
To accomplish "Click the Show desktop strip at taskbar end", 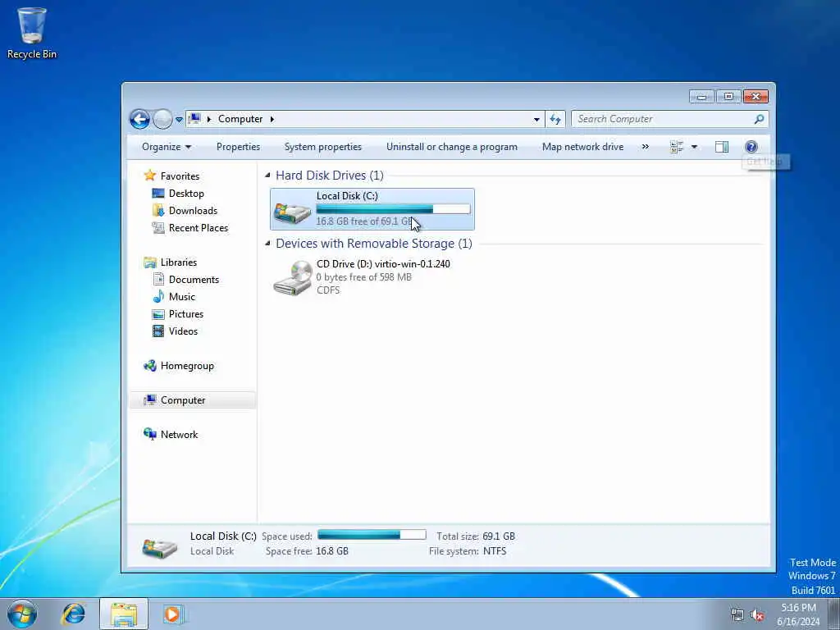I will click(x=834, y=614).
